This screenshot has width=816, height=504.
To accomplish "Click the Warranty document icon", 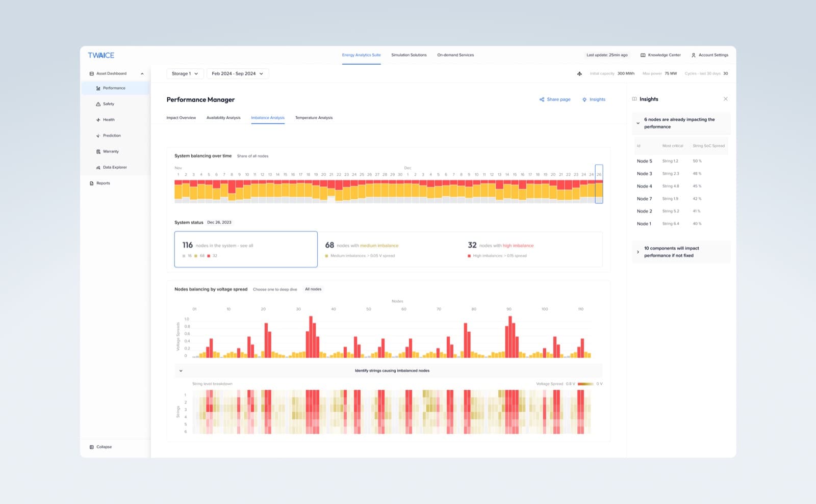I will [x=98, y=151].
